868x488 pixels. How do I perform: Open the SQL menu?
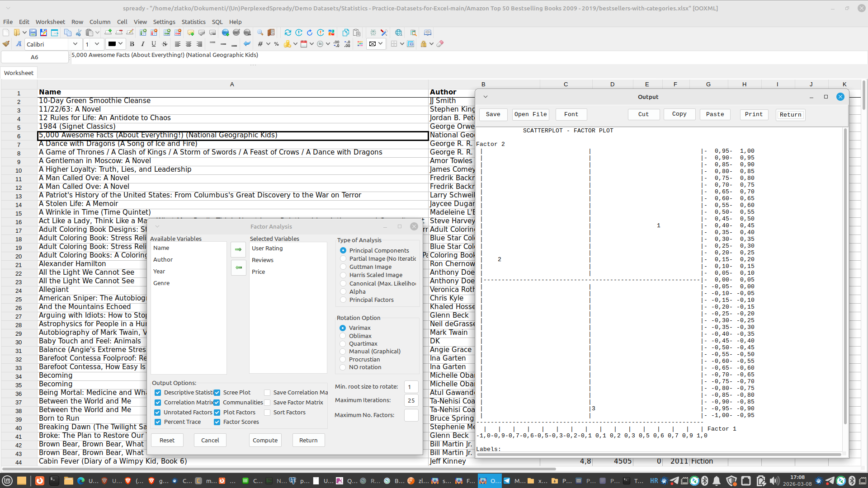pos(217,22)
